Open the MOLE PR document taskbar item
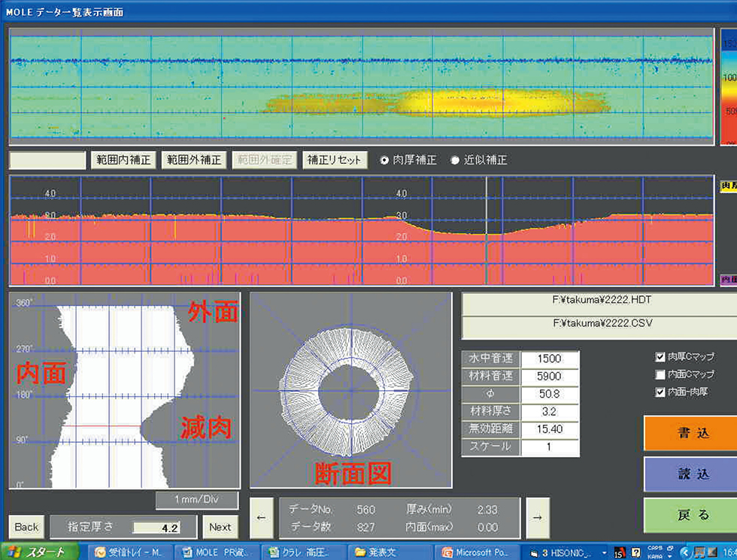 pos(218,552)
